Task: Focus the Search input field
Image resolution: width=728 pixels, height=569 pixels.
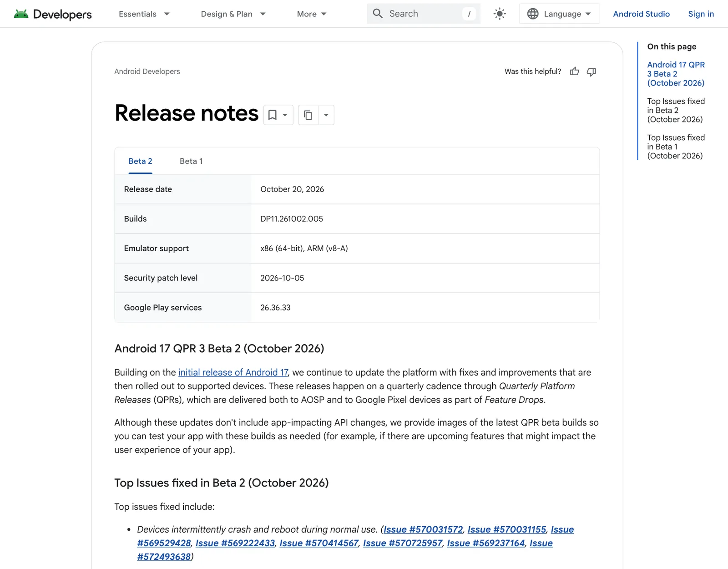Action: [424, 14]
